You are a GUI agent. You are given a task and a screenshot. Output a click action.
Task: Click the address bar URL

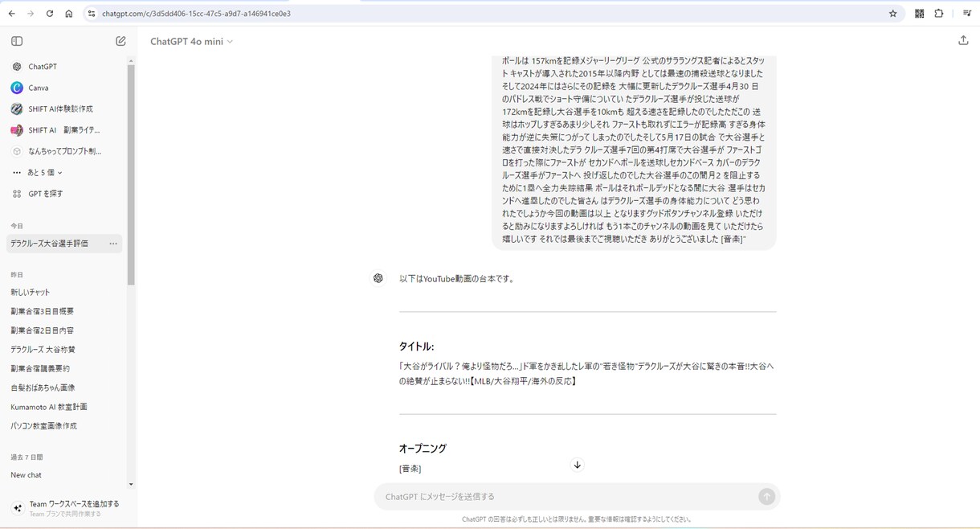click(x=196, y=14)
